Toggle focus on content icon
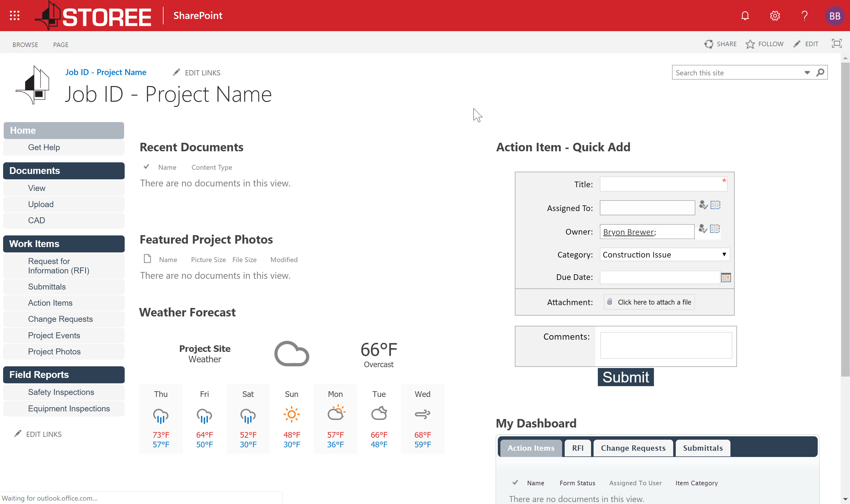850x504 pixels. pos(836,43)
